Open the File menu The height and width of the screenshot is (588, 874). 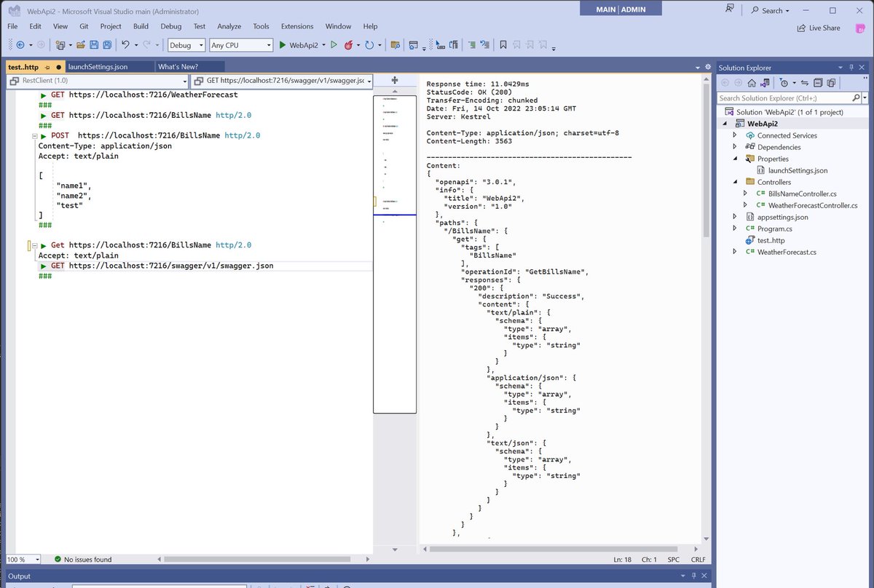(12, 26)
